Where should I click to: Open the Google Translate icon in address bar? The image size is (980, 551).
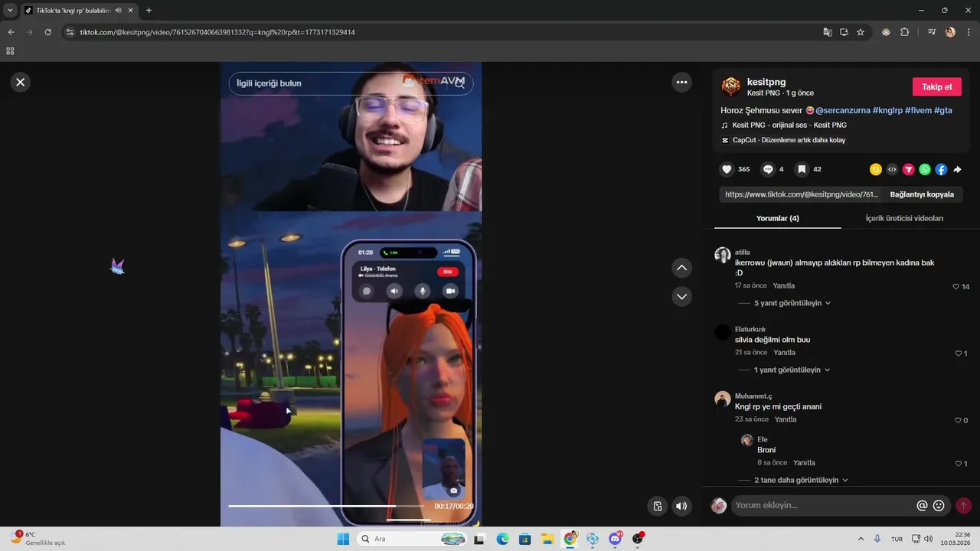[827, 32]
